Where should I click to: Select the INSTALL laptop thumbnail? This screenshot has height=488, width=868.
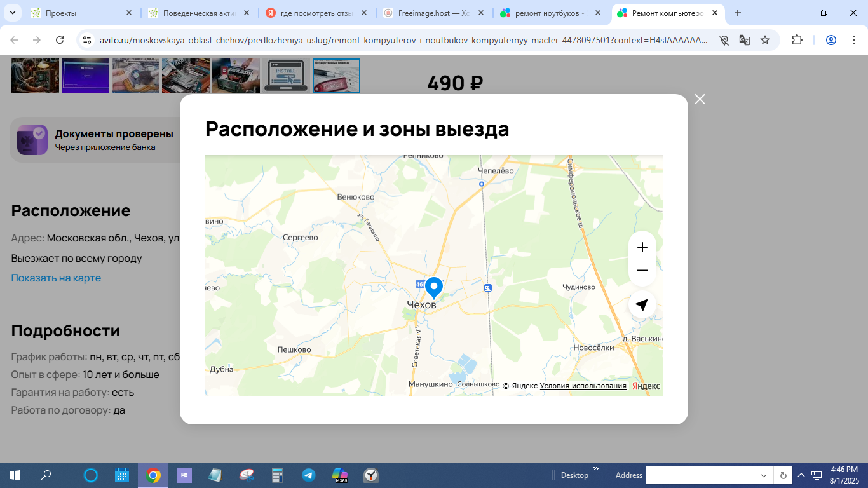(x=286, y=76)
